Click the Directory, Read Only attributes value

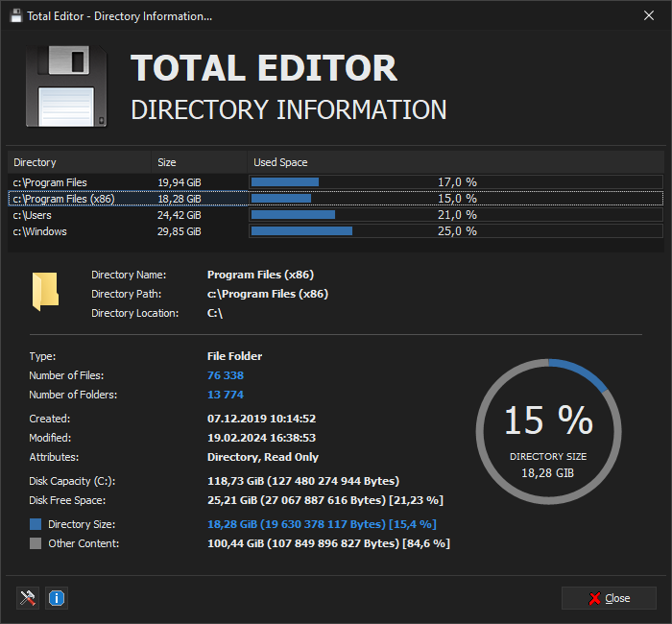click(x=263, y=457)
